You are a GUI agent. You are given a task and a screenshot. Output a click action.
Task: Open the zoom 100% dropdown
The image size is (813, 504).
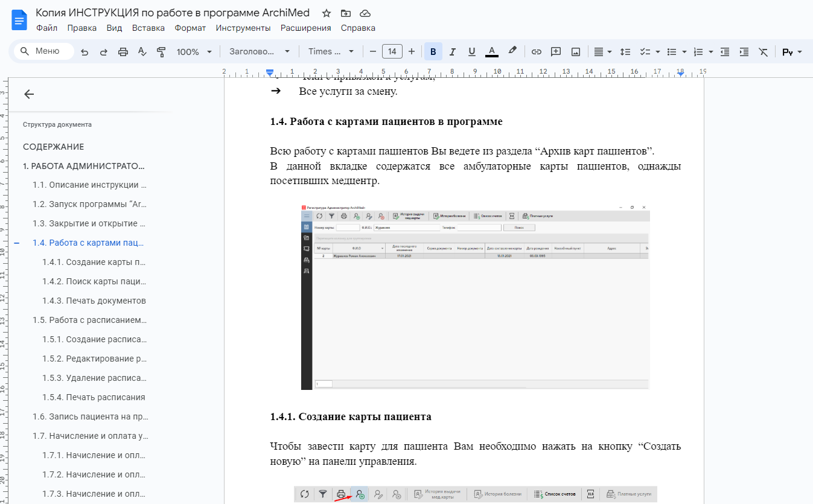point(194,52)
